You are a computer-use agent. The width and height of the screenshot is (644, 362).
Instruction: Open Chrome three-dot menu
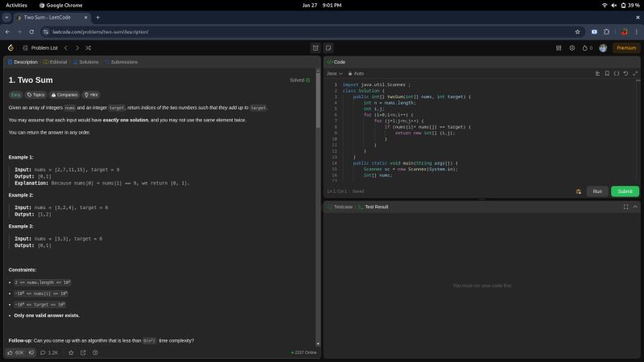636,32
